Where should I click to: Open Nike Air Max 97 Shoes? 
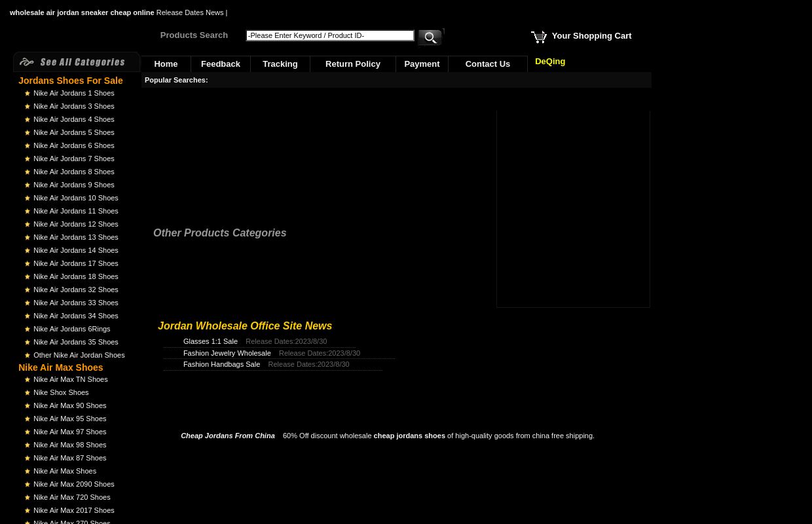(70, 432)
